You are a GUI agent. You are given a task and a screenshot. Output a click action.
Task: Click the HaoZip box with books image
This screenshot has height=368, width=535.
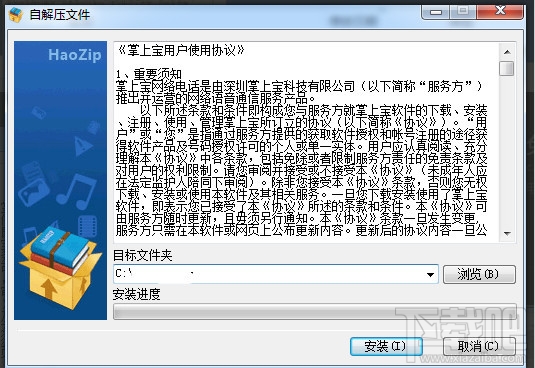pos(60,267)
